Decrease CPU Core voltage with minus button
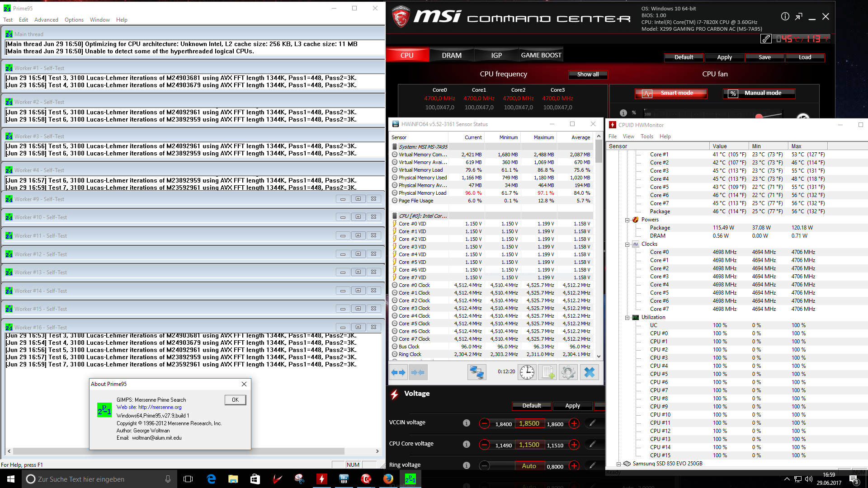The image size is (868, 488). [484, 445]
